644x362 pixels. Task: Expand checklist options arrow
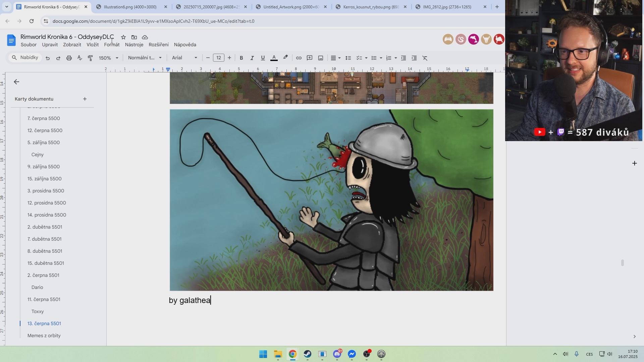click(366, 58)
